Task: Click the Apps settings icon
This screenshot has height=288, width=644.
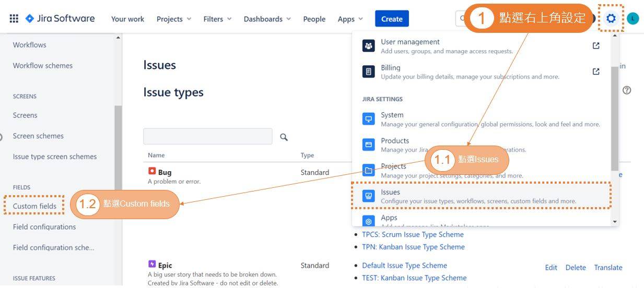Action: (x=369, y=222)
